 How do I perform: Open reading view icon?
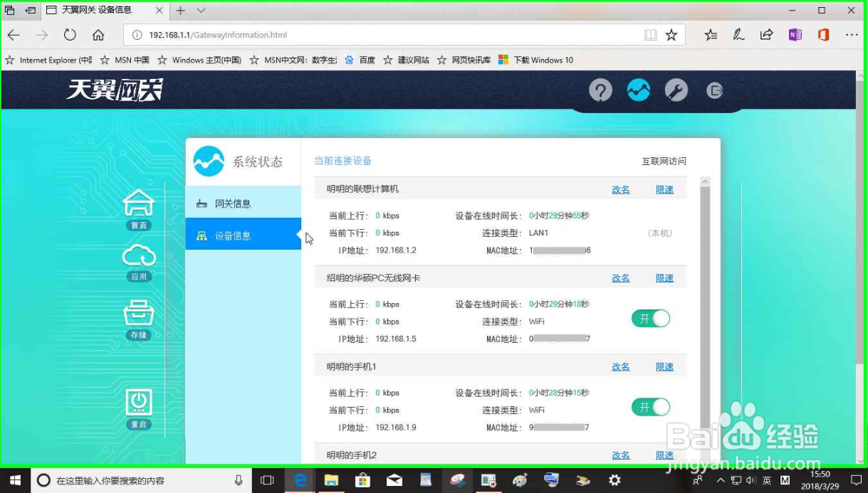point(650,35)
